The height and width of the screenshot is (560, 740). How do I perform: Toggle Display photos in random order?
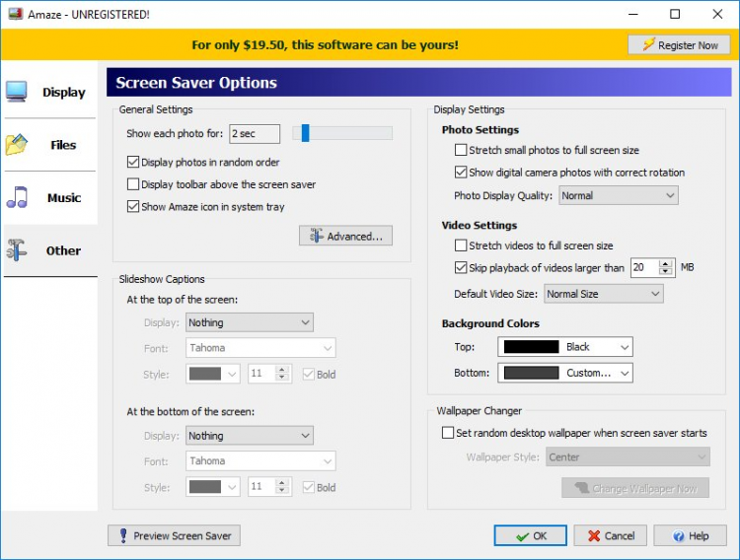[x=132, y=162]
